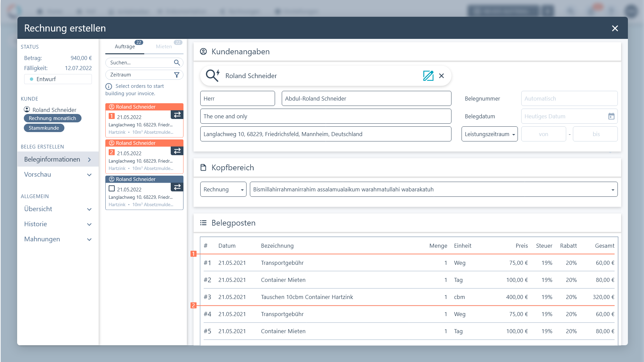The image size is (644, 362).
Task: Click the Entwurf status field
Action: (x=58, y=79)
